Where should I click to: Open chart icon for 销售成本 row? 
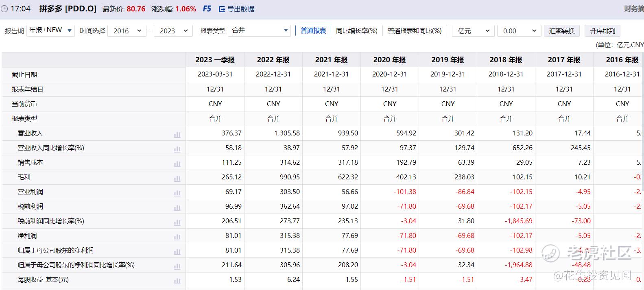click(x=177, y=164)
